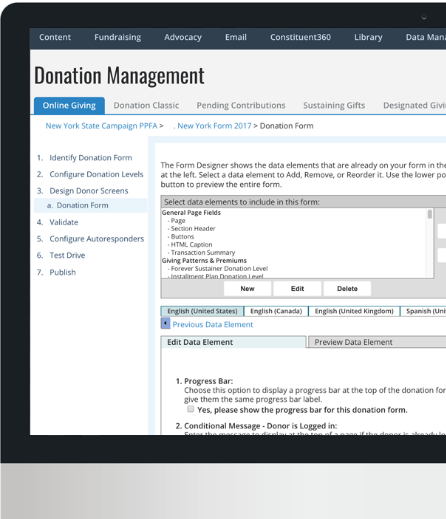The height and width of the screenshot is (519, 446).
Task: Select the Page data element
Action: click(178, 221)
